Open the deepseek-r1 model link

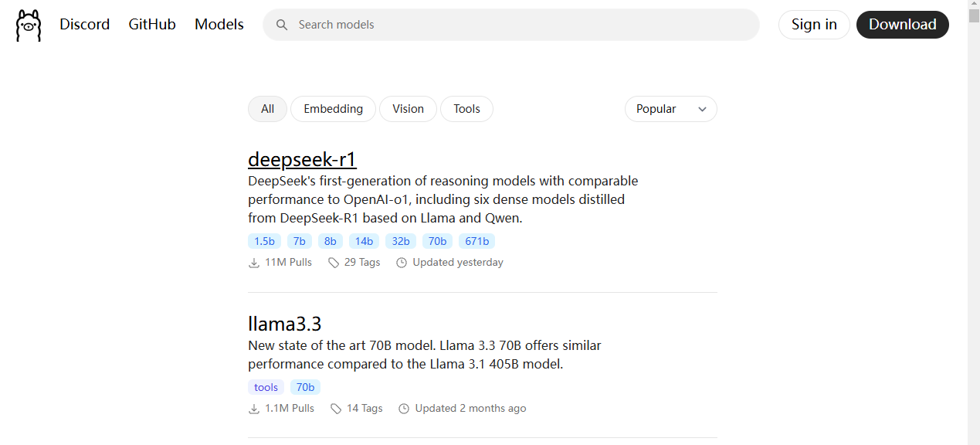click(x=302, y=159)
